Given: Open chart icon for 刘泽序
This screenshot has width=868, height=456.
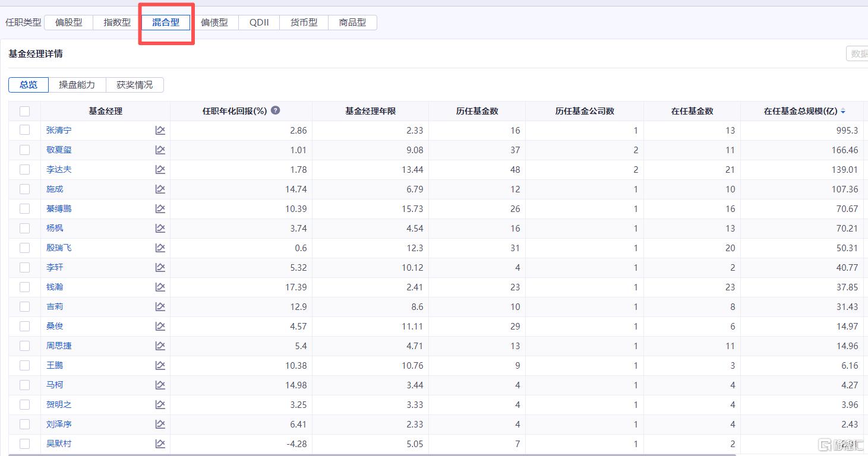Looking at the screenshot, I should tap(160, 424).
